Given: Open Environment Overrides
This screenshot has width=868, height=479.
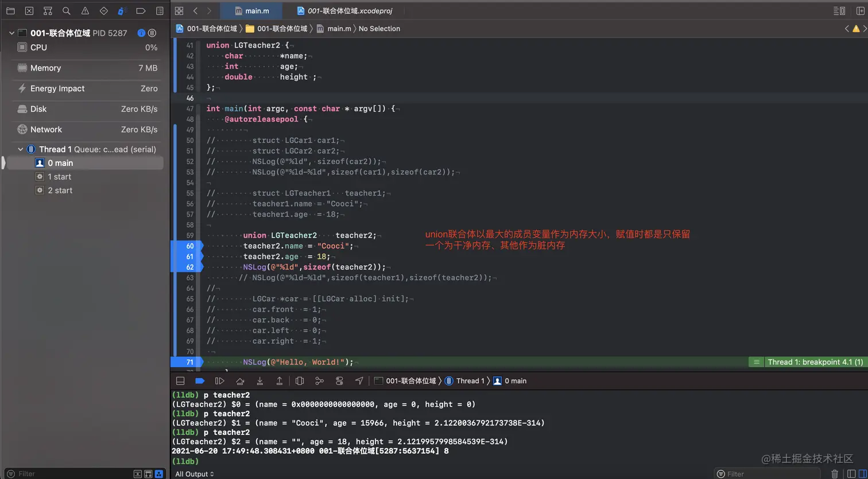Looking at the screenshot, I should pos(339,381).
